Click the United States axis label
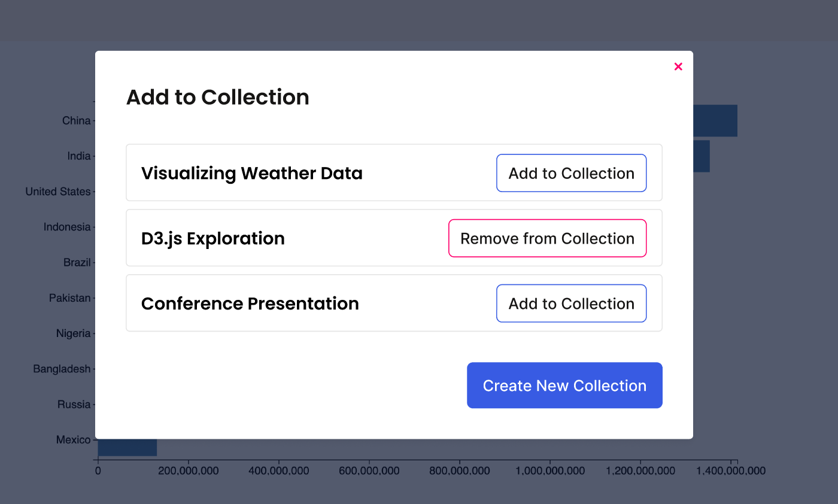This screenshot has width=838, height=504. pyautogui.click(x=58, y=192)
